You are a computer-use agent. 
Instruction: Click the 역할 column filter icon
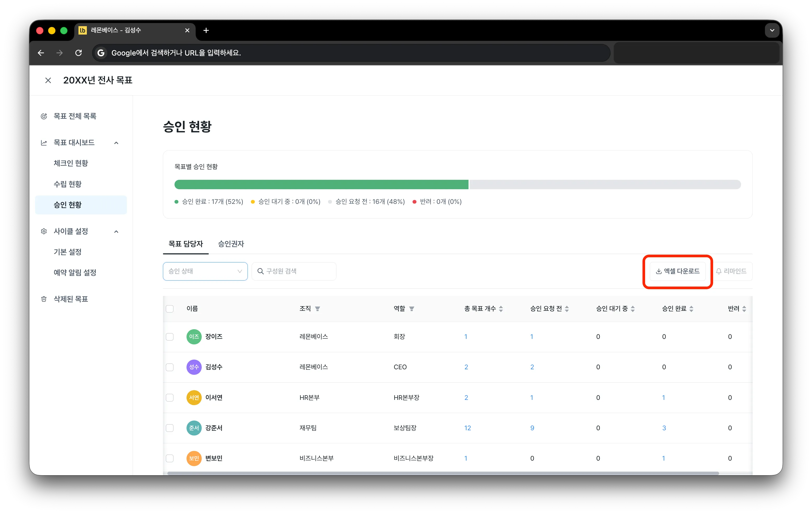[x=411, y=309]
